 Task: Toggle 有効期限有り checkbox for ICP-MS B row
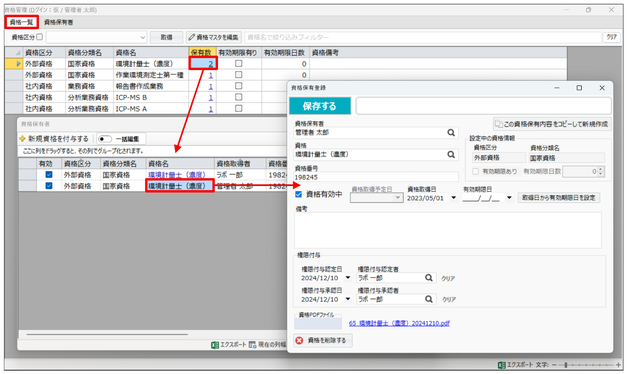(x=239, y=97)
